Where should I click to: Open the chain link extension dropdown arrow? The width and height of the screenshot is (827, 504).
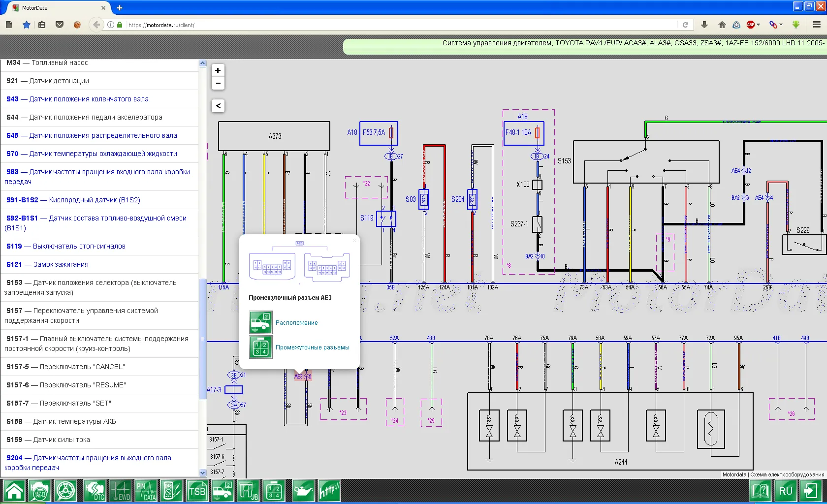[x=781, y=25]
